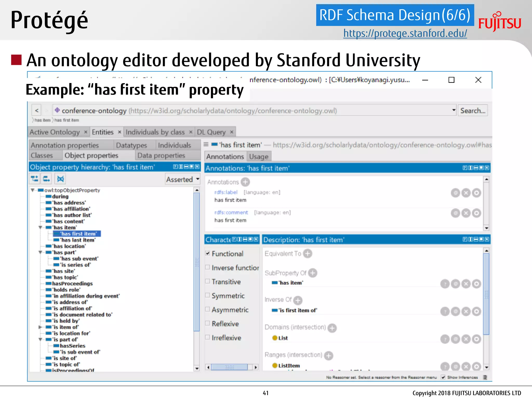
Task: Switch to Active Ontology tab
Action: point(59,132)
